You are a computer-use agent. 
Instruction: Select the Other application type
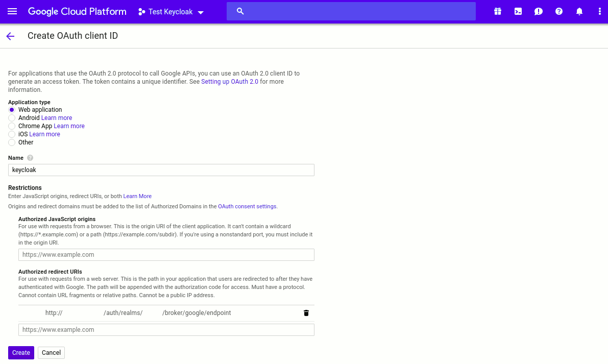12,142
